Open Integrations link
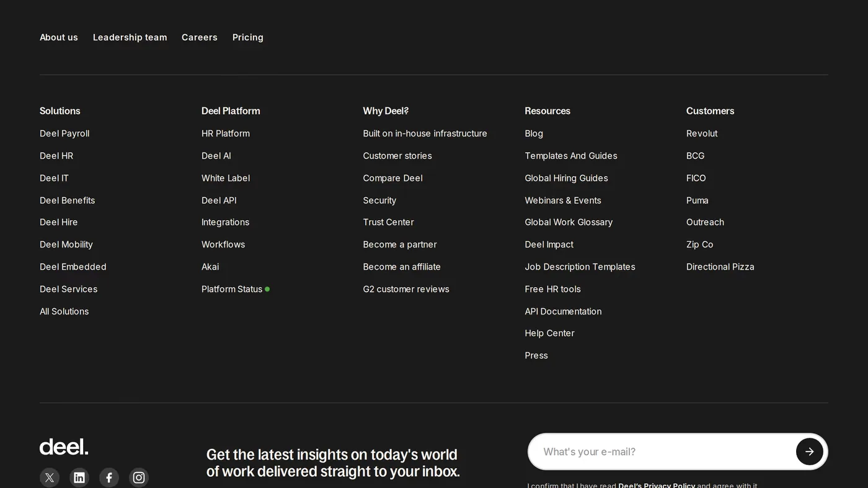This screenshot has height=488, width=868. [x=225, y=222]
